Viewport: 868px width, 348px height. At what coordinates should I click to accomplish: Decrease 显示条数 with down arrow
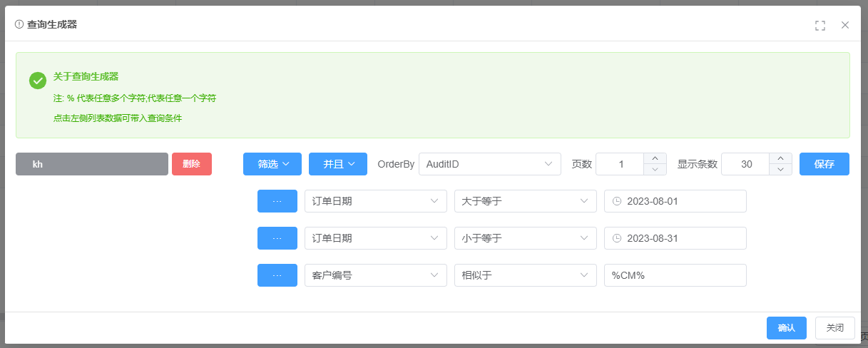click(x=780, y=170)
